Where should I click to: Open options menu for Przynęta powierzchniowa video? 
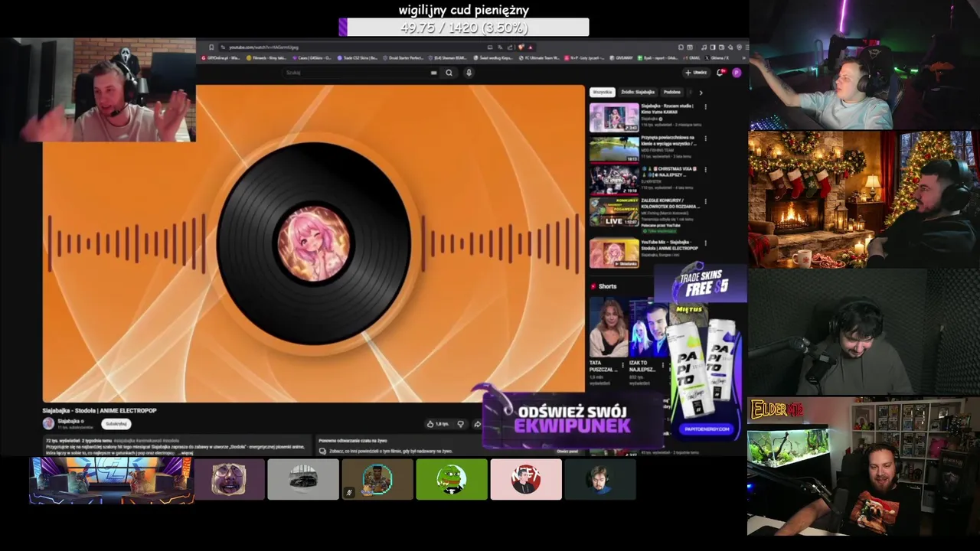[x=705, y=138]
